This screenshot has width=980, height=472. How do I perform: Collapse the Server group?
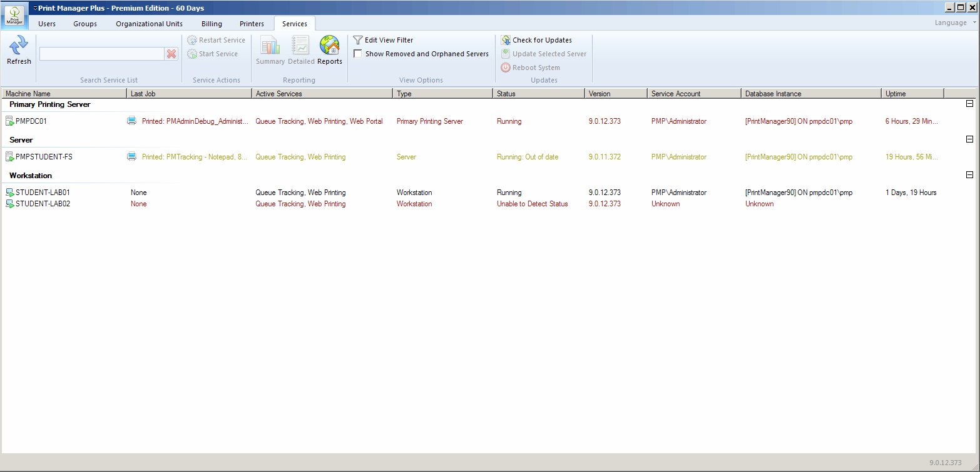pyautogui.click(x=970, y=139)
